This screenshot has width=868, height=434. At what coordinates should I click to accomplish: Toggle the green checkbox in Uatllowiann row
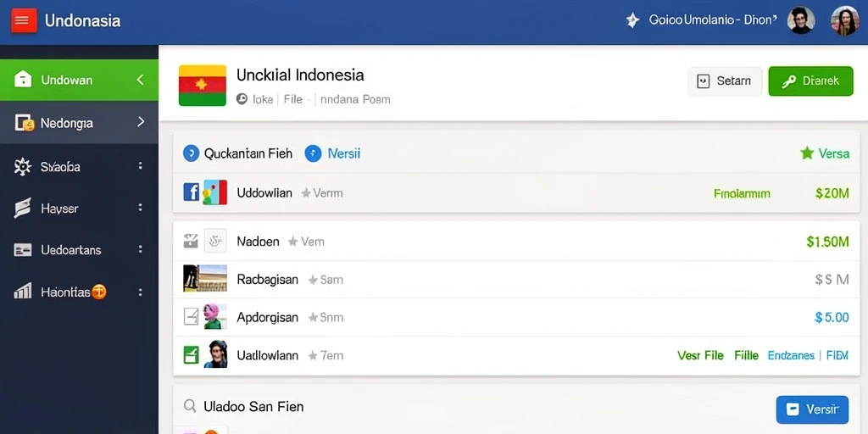click(x=191, y=354)
